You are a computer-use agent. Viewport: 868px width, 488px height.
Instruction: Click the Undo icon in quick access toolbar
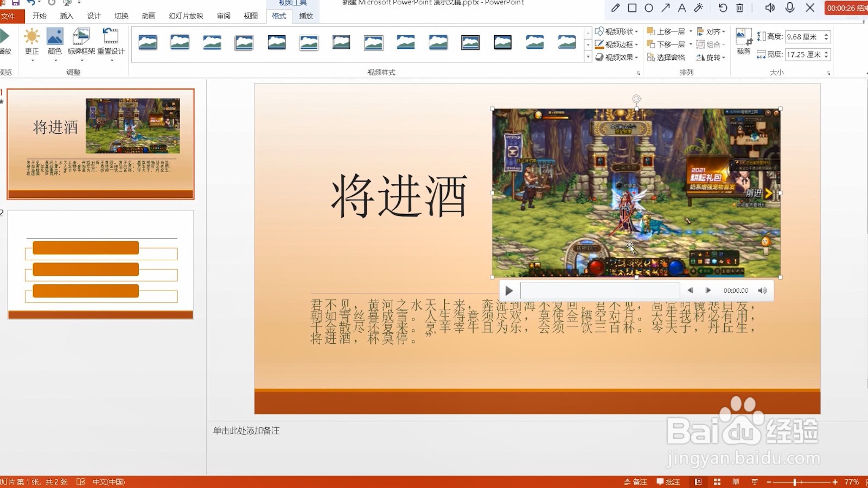pos(31,3)
